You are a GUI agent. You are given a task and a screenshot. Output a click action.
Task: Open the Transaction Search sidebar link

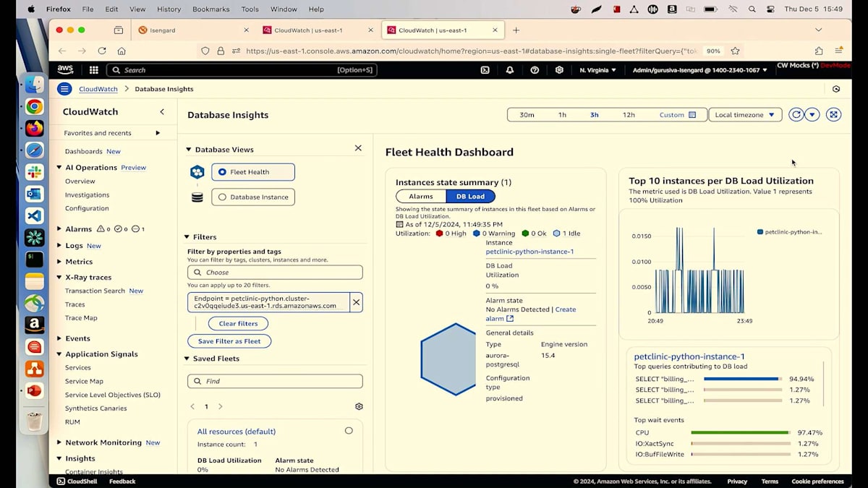click(x=95, y=291)
